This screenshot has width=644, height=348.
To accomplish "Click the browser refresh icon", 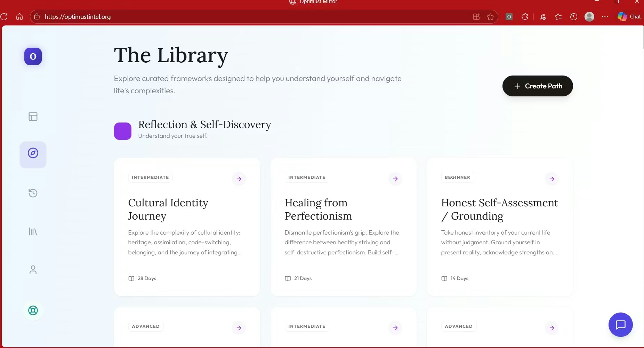I will [4, 17].
